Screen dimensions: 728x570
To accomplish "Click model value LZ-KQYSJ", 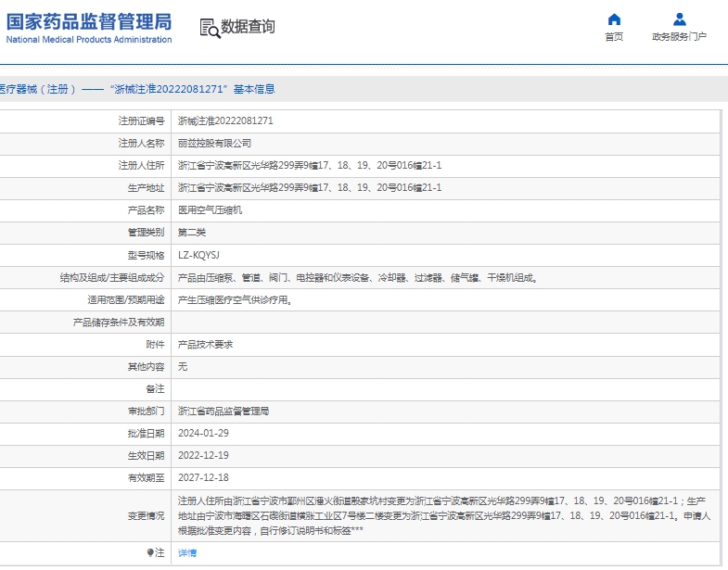I will click(198, 255).
